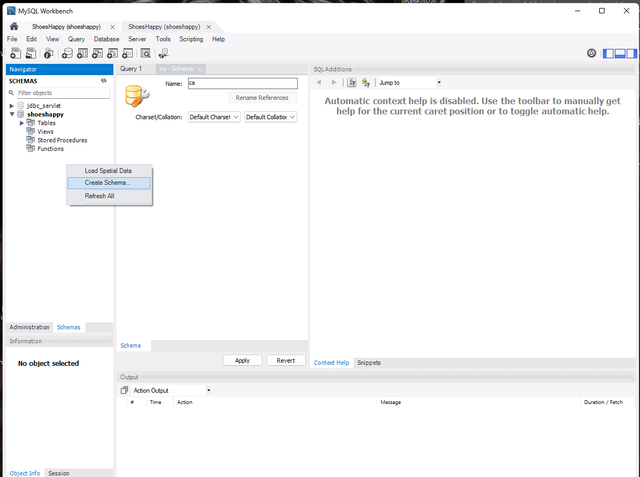Select the Tables tree item
640x477 pixels.
click(x=46, y=123)
